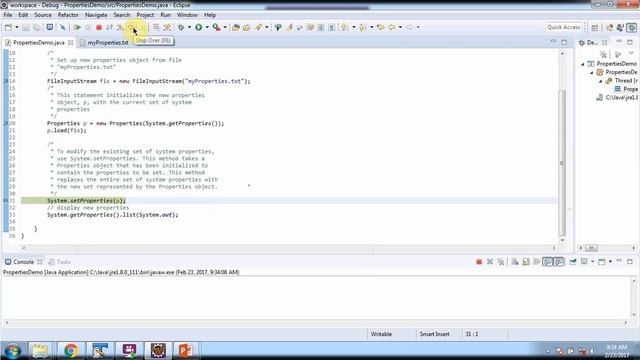Click the Last Edit Location icon
The image size is (640, 360).
(380, 27)
